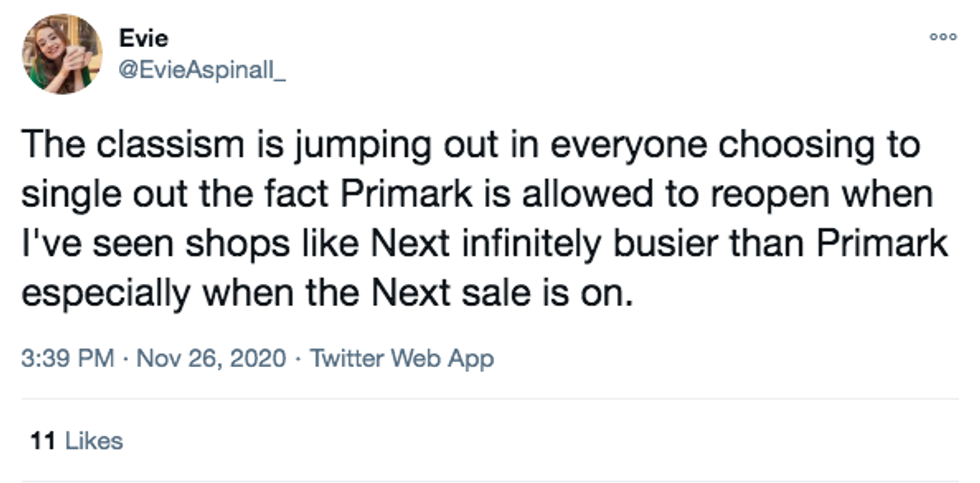Viewport: 980px width, 483px height.
Task: View the 11 Likes list
Action: (x=76, y=440)
